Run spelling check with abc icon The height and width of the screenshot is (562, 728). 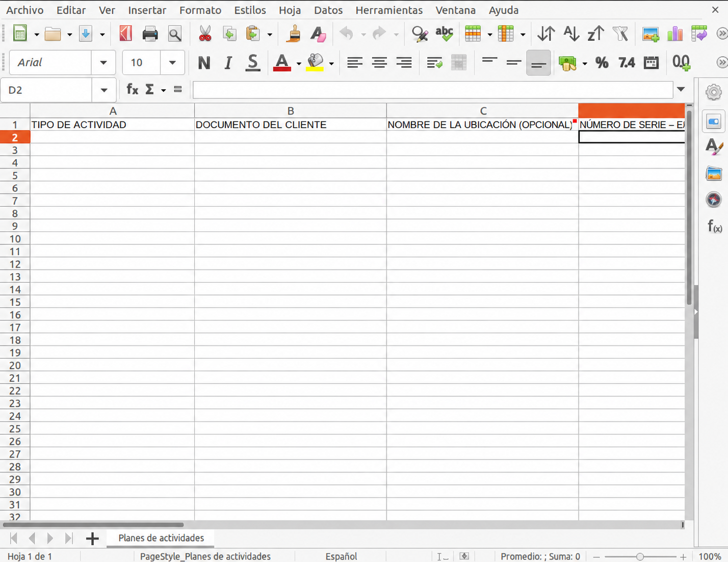445,34
